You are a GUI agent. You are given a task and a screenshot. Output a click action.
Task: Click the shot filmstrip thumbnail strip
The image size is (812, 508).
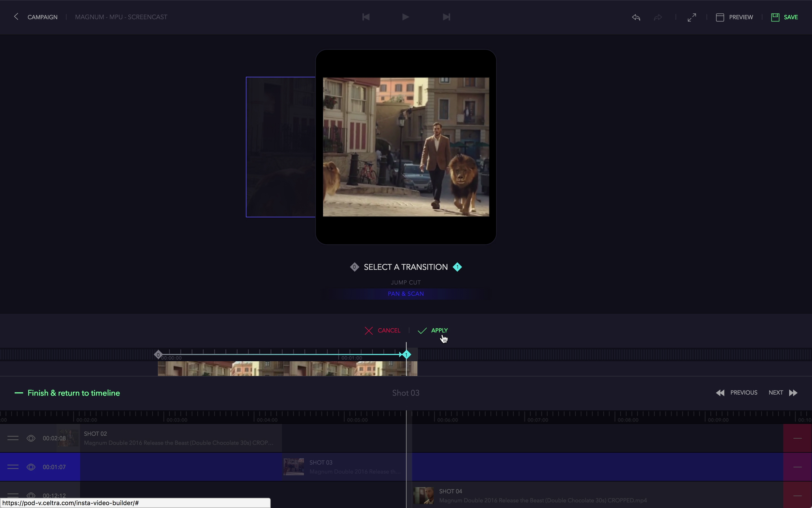click(x=287, y=369)
